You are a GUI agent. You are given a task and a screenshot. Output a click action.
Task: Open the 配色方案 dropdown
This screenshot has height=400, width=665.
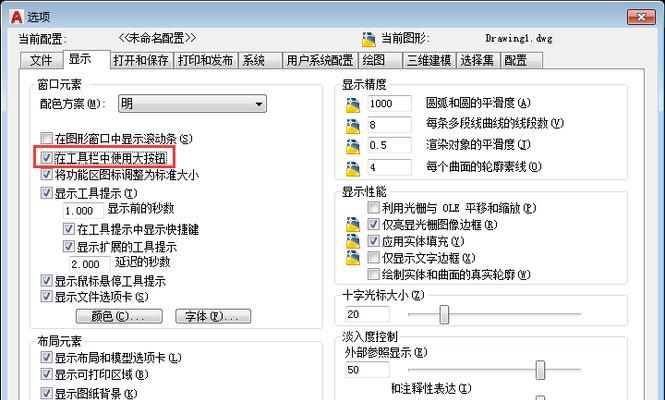192,103
